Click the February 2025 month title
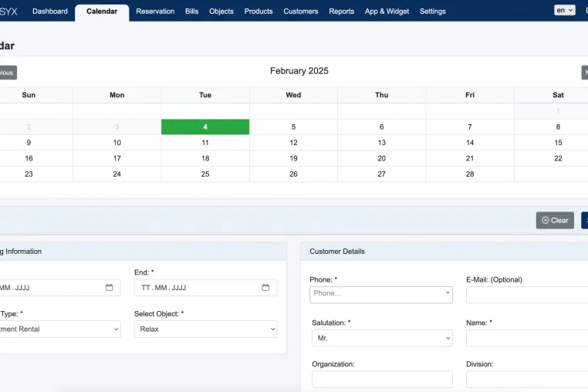 coord(299,71)
